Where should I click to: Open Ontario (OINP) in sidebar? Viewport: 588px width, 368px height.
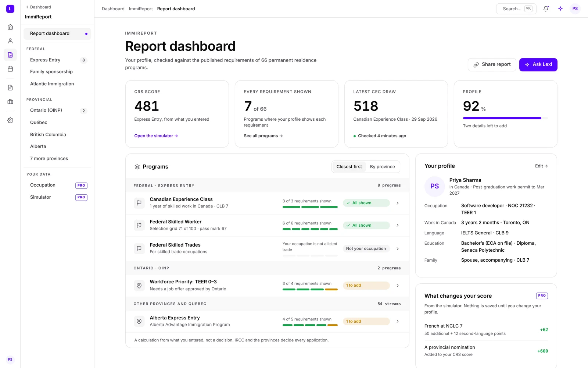57,110
